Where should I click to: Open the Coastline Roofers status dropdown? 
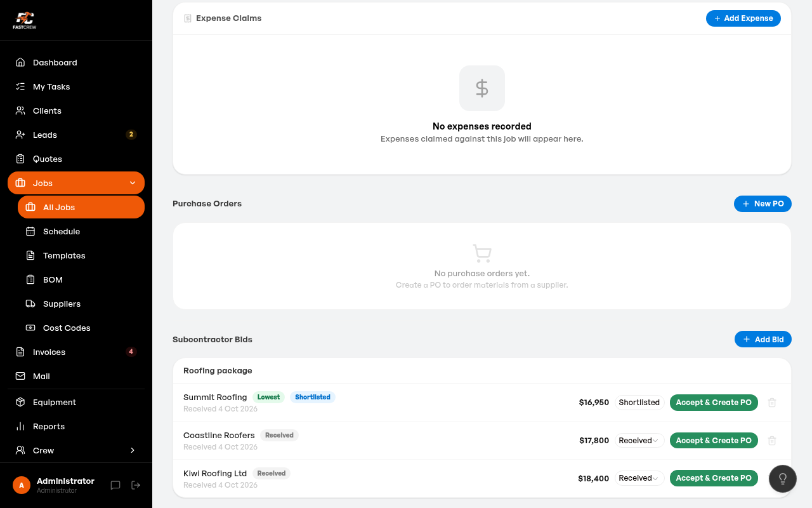coord(639,441)
